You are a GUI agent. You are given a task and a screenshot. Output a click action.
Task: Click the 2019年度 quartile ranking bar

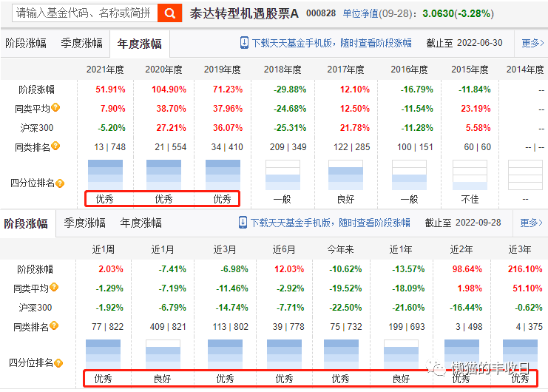[x=223, y=175]
